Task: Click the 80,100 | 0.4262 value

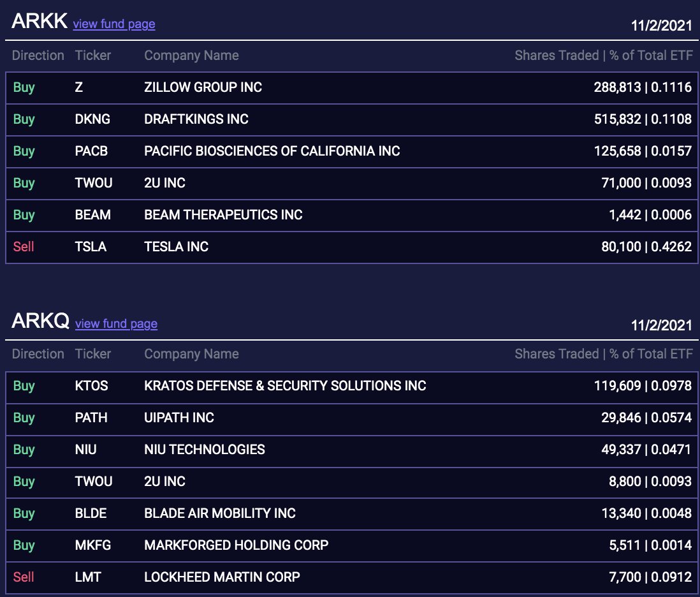Action: (x=646, y=246)
